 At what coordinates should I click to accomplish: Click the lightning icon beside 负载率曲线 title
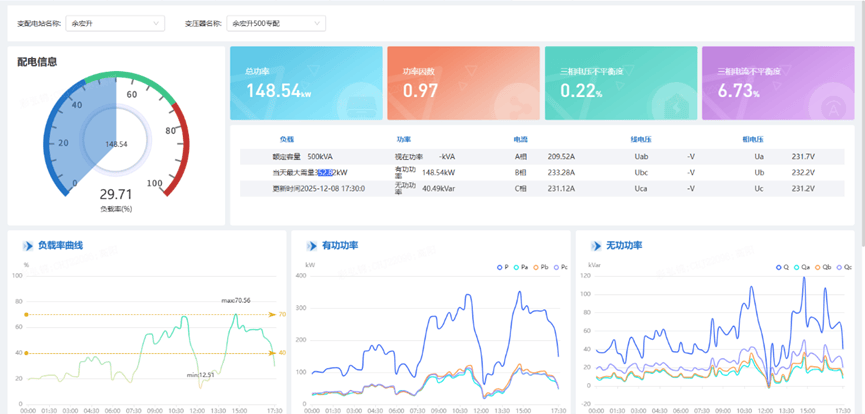(x=26, y=246)
